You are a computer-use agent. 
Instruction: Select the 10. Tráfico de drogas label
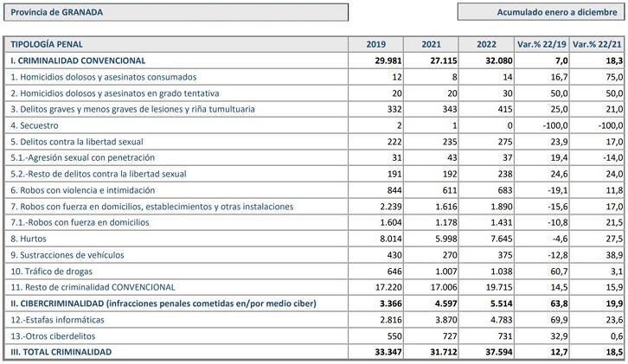(55, 271)
